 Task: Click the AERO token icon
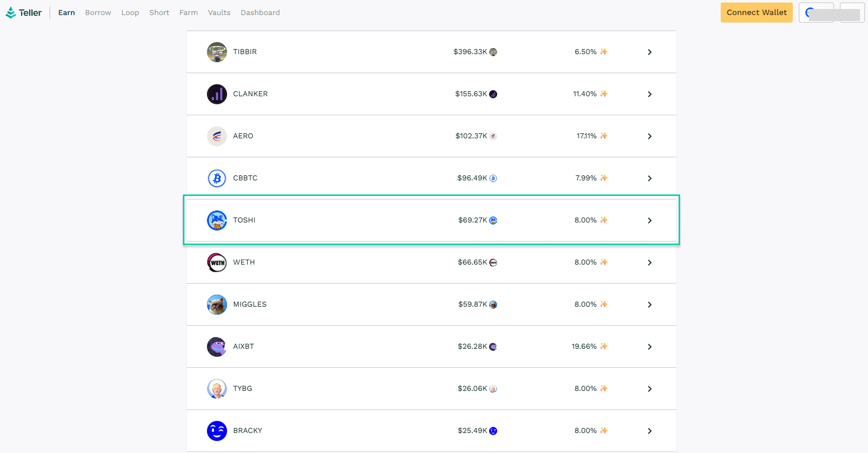click(216, 136)
